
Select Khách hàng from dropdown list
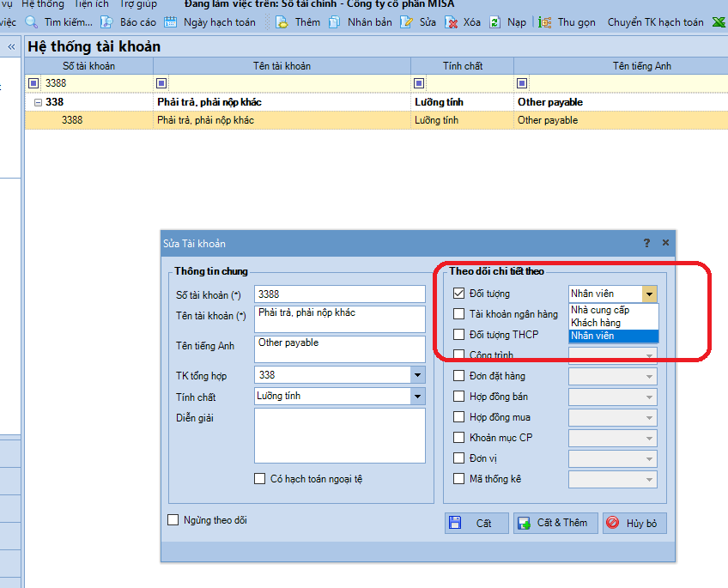(x=613, y=323)
